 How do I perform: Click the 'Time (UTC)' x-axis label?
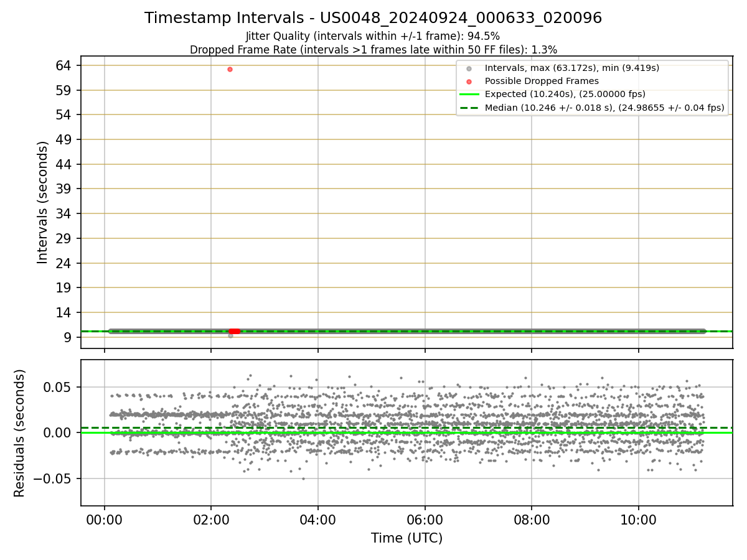pos(406,538)
